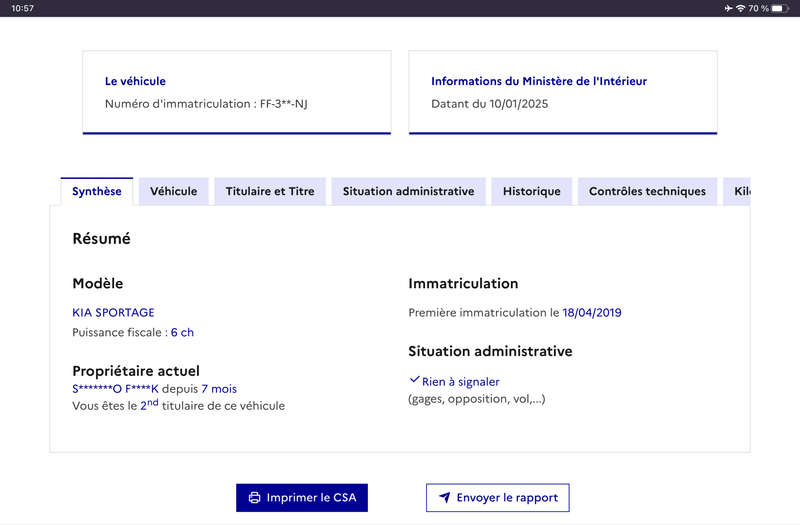Open the partially visible Kilométrage tab

(737, 191)
